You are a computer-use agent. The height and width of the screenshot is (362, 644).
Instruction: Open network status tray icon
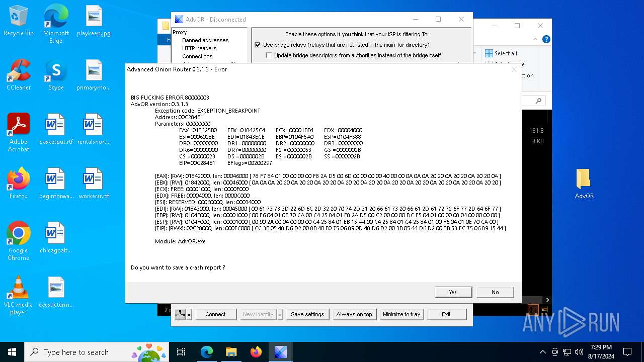(567, 352)
